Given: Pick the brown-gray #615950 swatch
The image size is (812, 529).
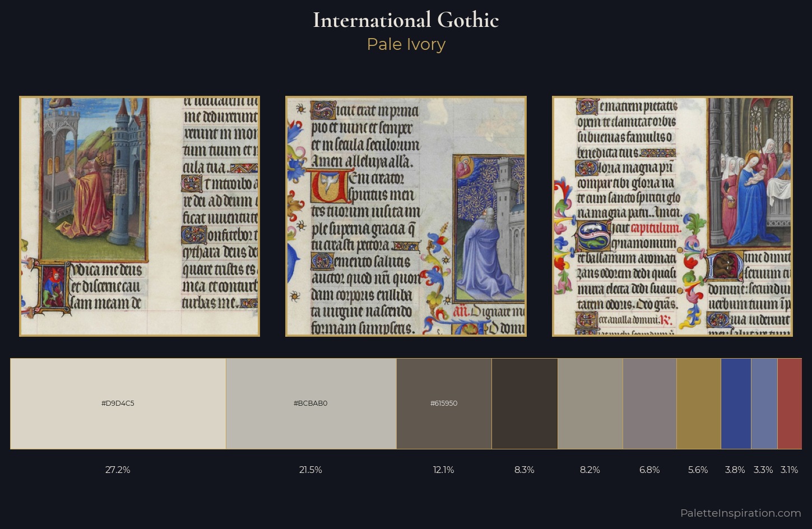Looking at the screenshot, I should [444, 403].
